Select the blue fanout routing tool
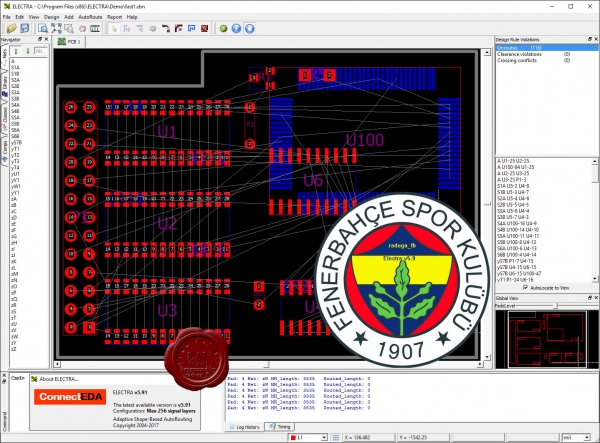 click(192, 29)
